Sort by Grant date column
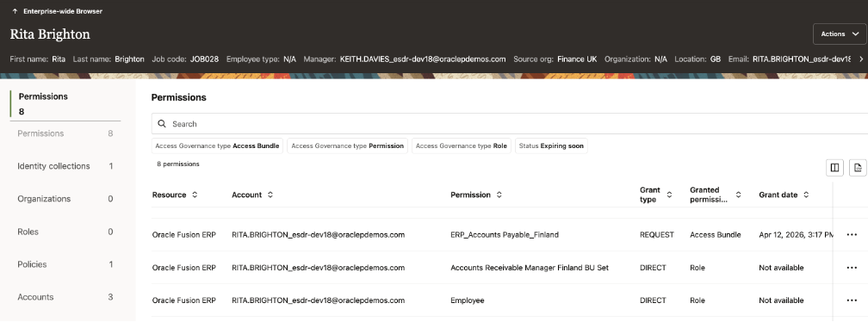Viewport: 868px width, 322px height. tap(806, 195)
